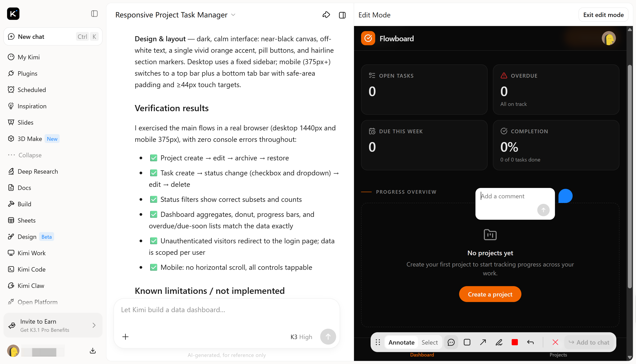The height and width of the screenshot is (364, 636).
Task: Select the rectangle annotation tool
Action: point(467,343)
